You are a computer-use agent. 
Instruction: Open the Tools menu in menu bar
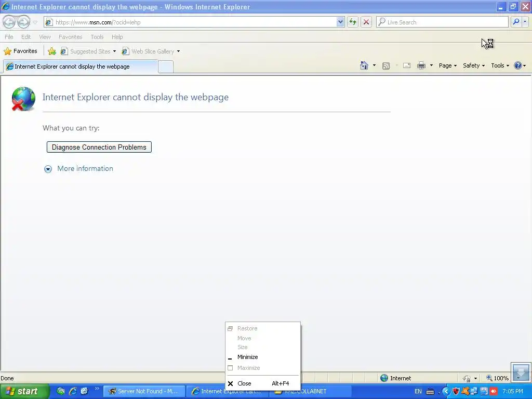[97, 37]
